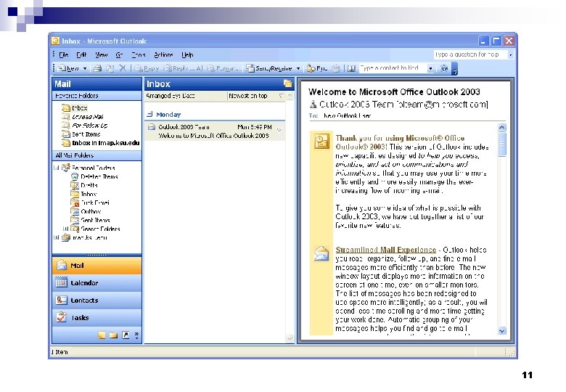Viewport: 566px width, 392px height.
Task: Open Folder List icon in the navigation pane
Action: click(x=113, y=335)
